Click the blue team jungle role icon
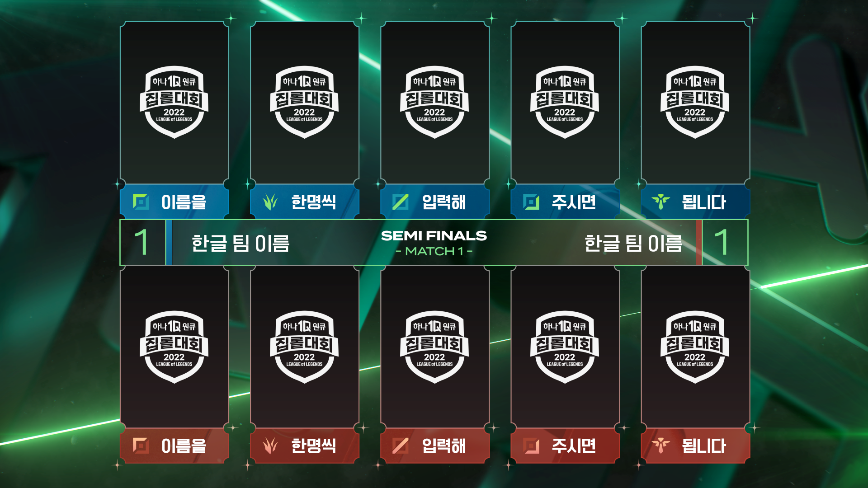The image size is (868, 488). coord(270,202)
